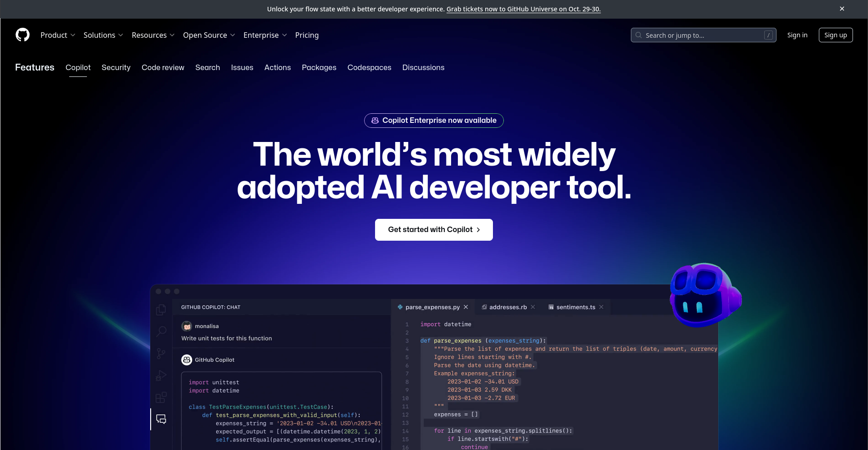Click the '2023-01-02 -34.01 USD' example line
The width and height of the screenshot is (868, 450).
(x=483, y=382)
